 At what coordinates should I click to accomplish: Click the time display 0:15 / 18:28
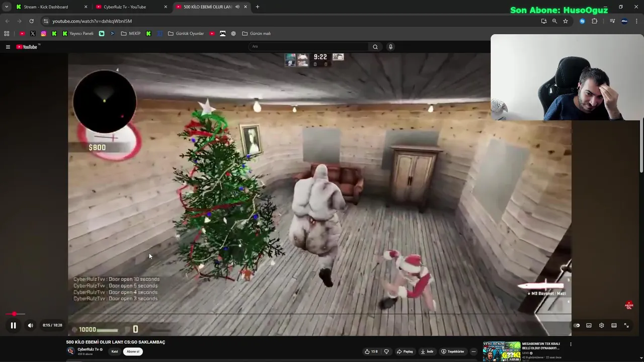(x=52, y=325)
